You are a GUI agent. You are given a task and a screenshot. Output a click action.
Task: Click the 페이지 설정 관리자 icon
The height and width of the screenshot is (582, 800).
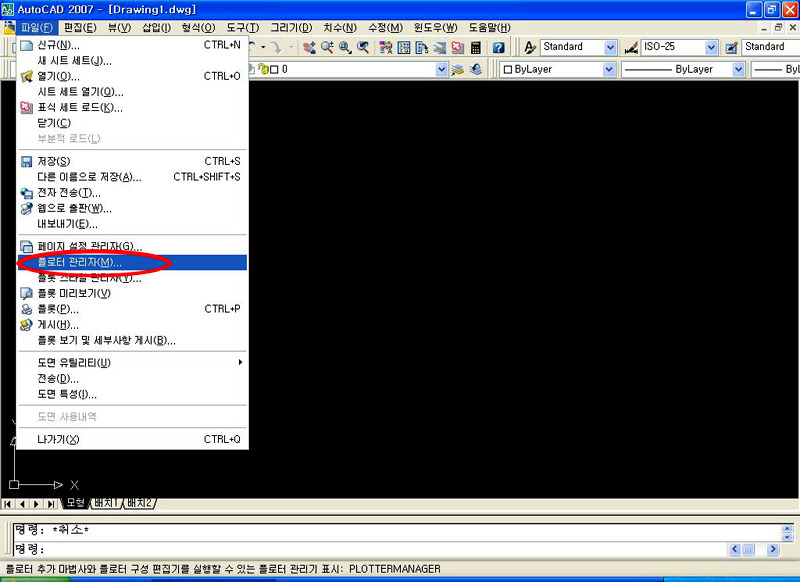(x=27, y=246)
